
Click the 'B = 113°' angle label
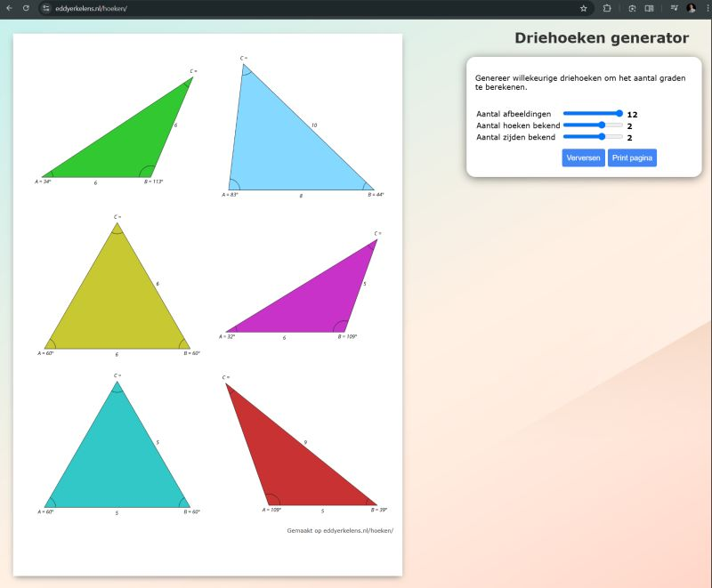[x=153, y=181]
